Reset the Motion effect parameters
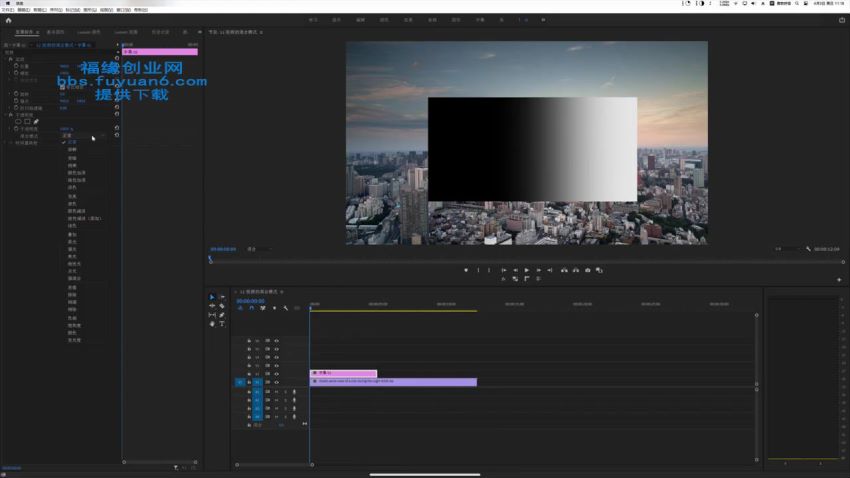Image resolution: width=850 pixels, height=478 pixels. click(117, 59)
